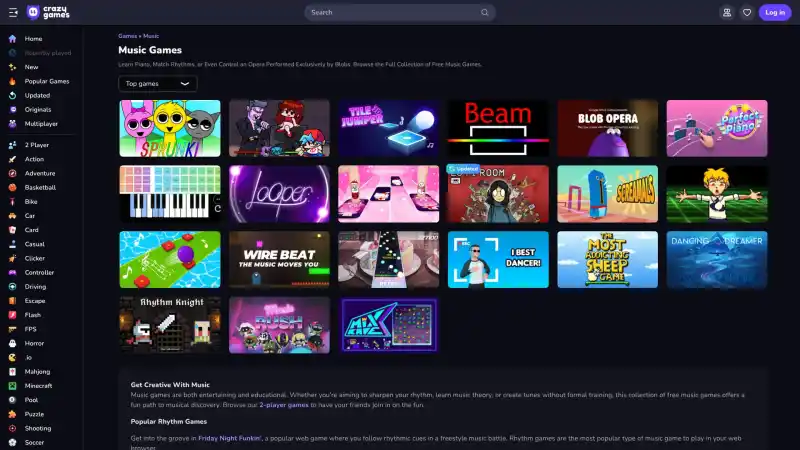Open Recently played in the sidebar

(48, 53)
